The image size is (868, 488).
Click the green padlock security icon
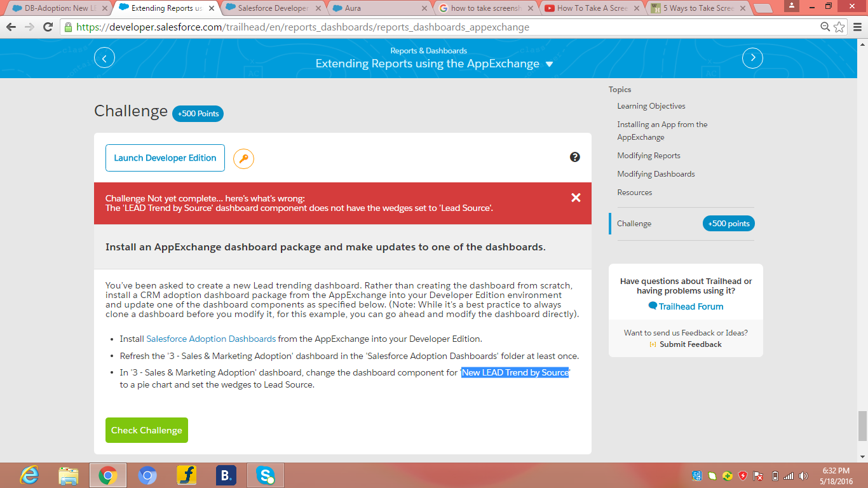tap(69, 27)
